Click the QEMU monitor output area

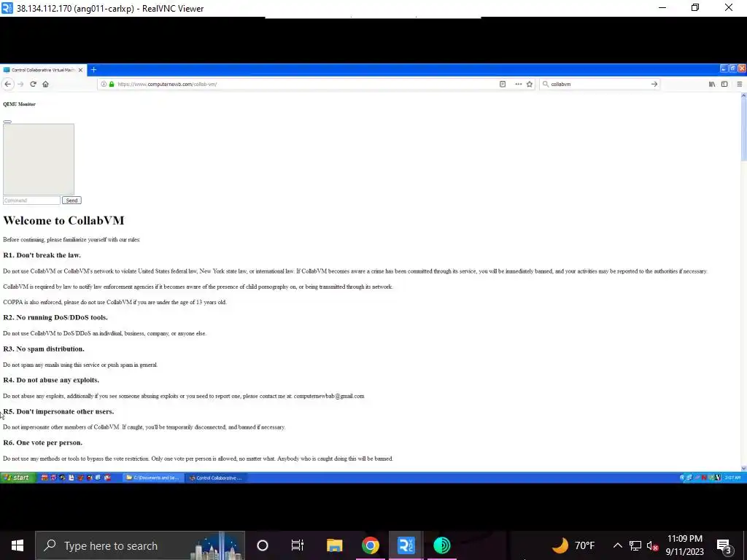coord(39,159)
